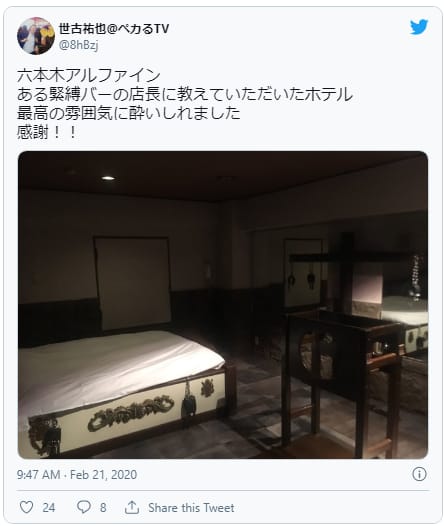Click the white bed in the tweet photo
The height and width of the screenshot is (526, 444).
click(x=121, y=386)
